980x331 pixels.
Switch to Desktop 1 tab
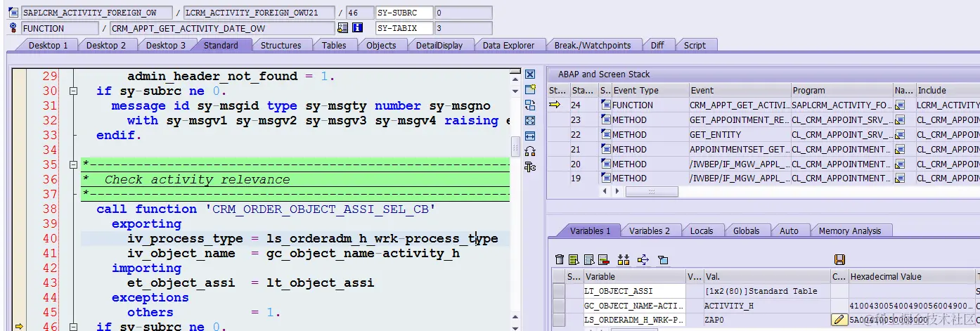48,45
